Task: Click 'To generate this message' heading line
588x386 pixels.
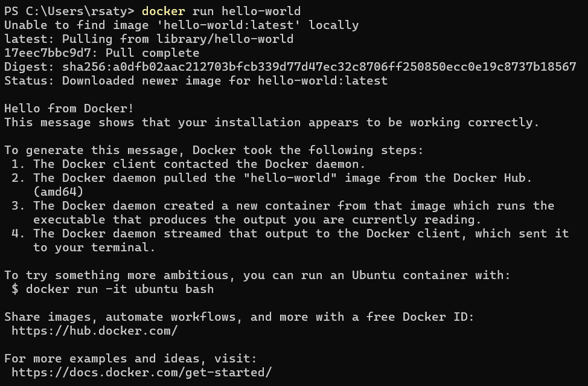Action: [x=214, y=150]
